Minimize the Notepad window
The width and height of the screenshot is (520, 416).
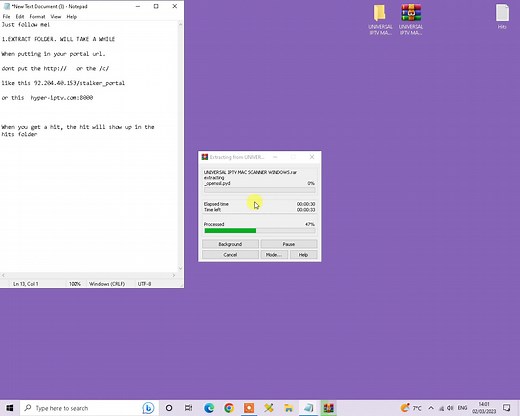(x=138, y=6)
